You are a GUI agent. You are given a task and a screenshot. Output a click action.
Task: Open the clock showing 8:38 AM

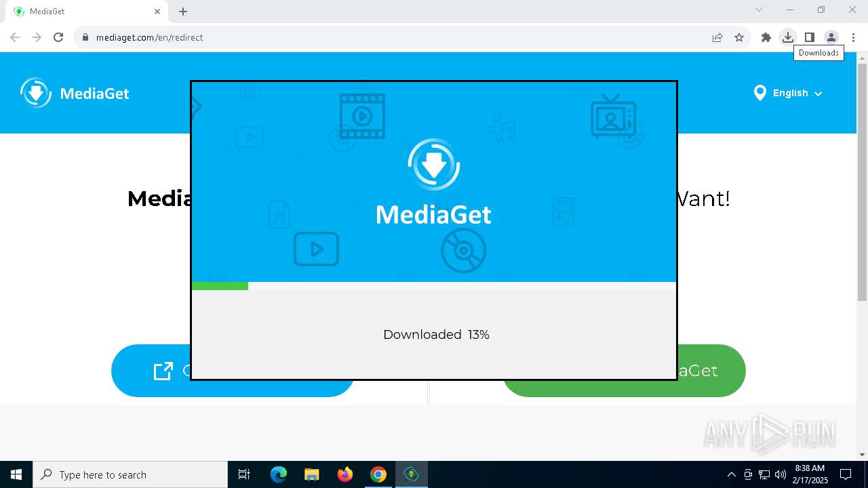coord(810,474)
